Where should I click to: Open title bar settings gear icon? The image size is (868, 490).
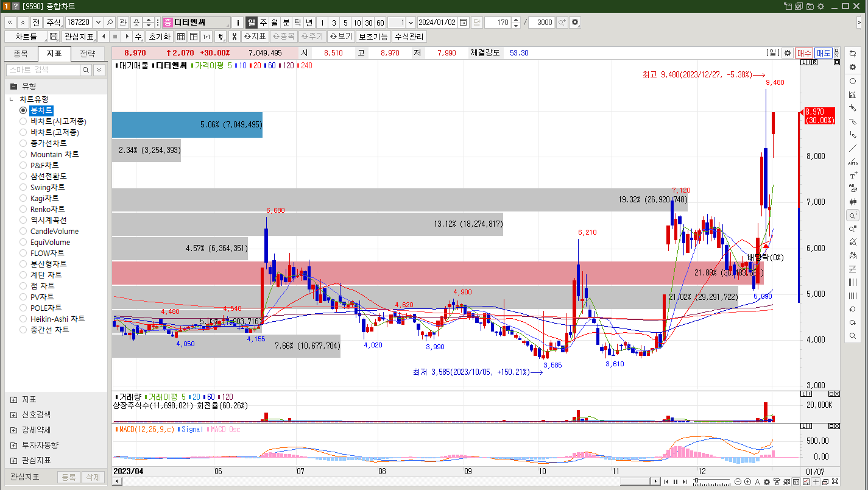click(x=820, y=6)
